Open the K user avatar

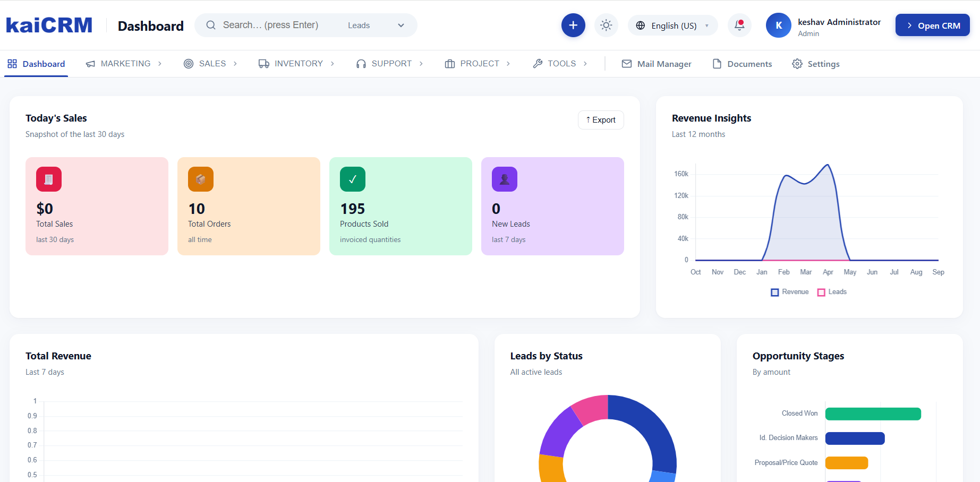pos(779,25)
